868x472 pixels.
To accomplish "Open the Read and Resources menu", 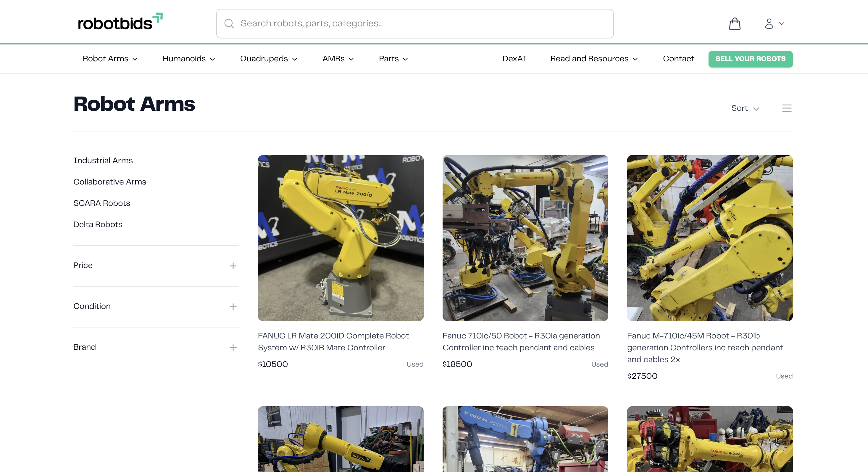I will pyautogui.click(x=594, y=59).
